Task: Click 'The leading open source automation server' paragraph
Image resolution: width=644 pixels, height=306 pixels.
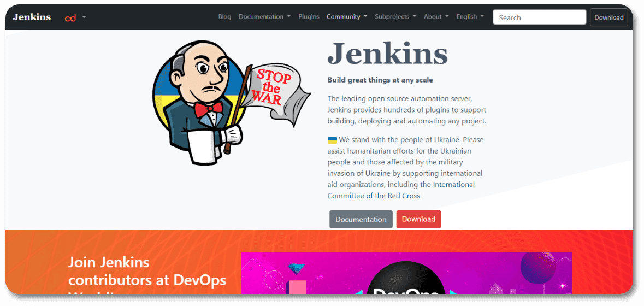Action: [406, 110]
